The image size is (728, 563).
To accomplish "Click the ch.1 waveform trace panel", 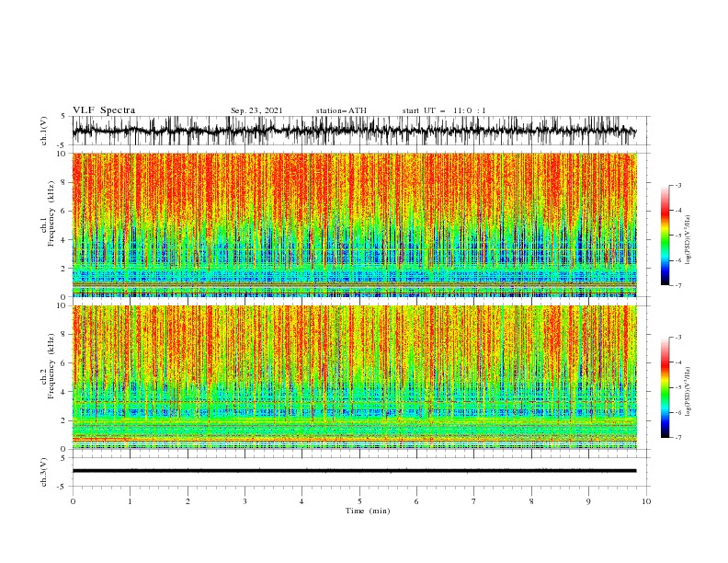I will [360, 131].
